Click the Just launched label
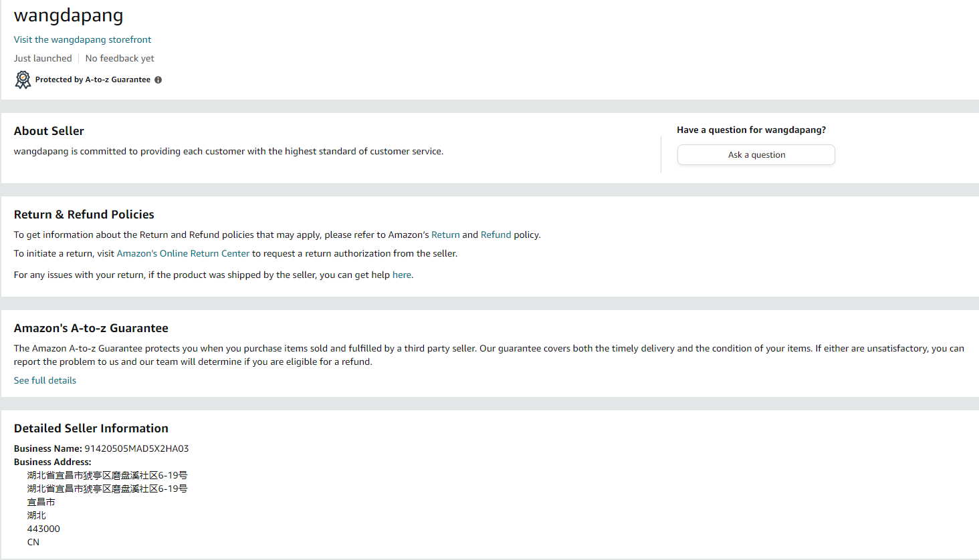This screenshot has height=560, width=979. click(43, 58)
